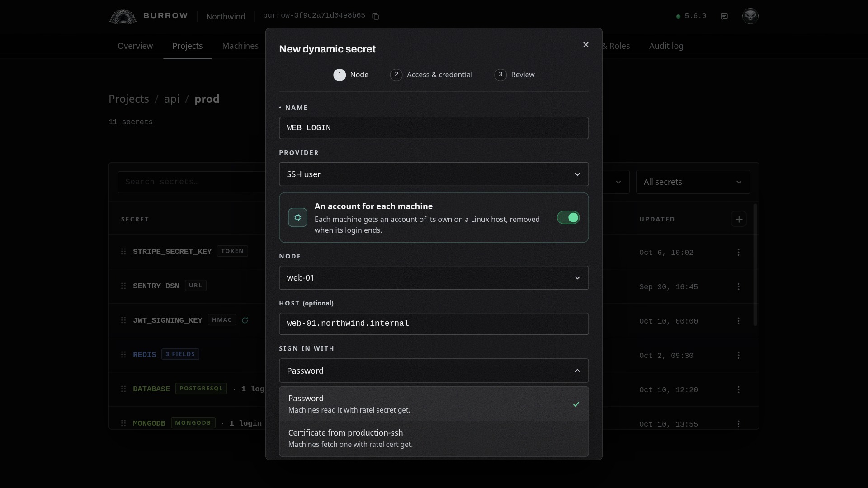This screenshot has height=488, width=868.
Task: Grab the drag handle of SENTRY_DSN
Action: [123, 286]
